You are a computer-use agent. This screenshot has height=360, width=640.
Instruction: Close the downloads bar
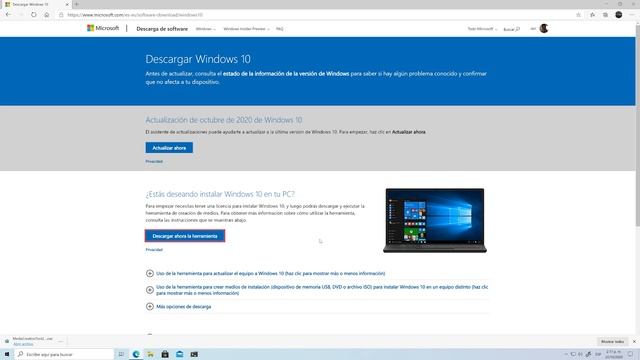coord(634,341)
